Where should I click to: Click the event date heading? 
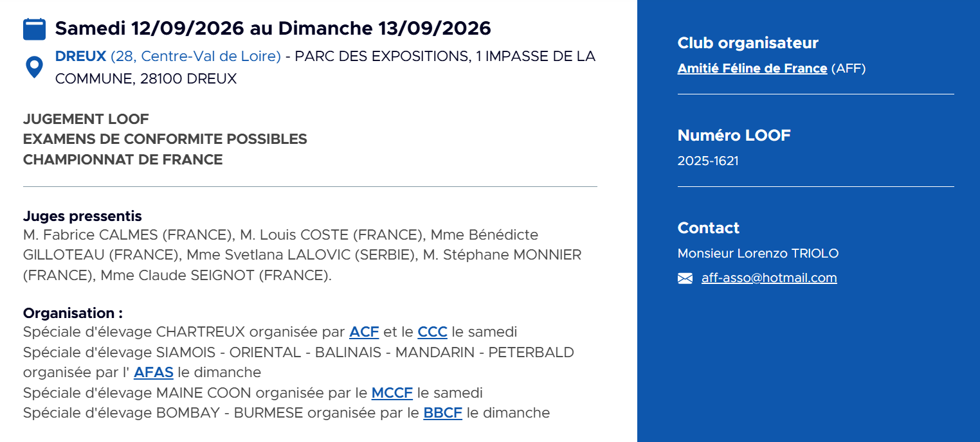[273, 28]
